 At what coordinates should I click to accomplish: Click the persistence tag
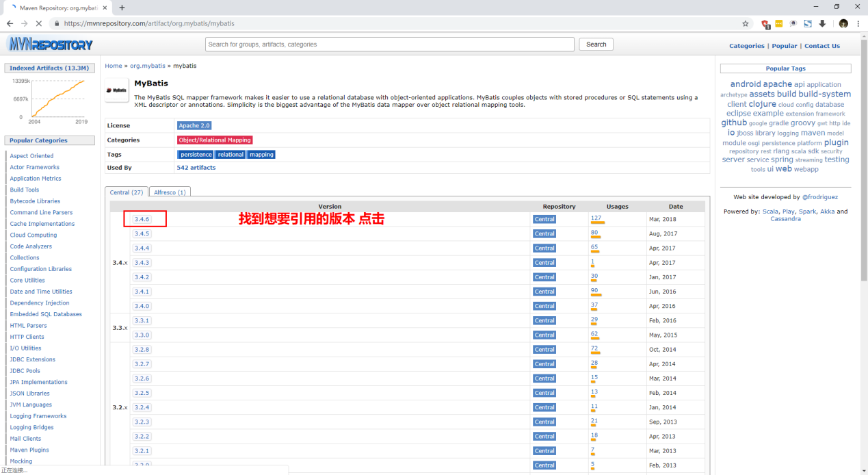pos(196,155)
